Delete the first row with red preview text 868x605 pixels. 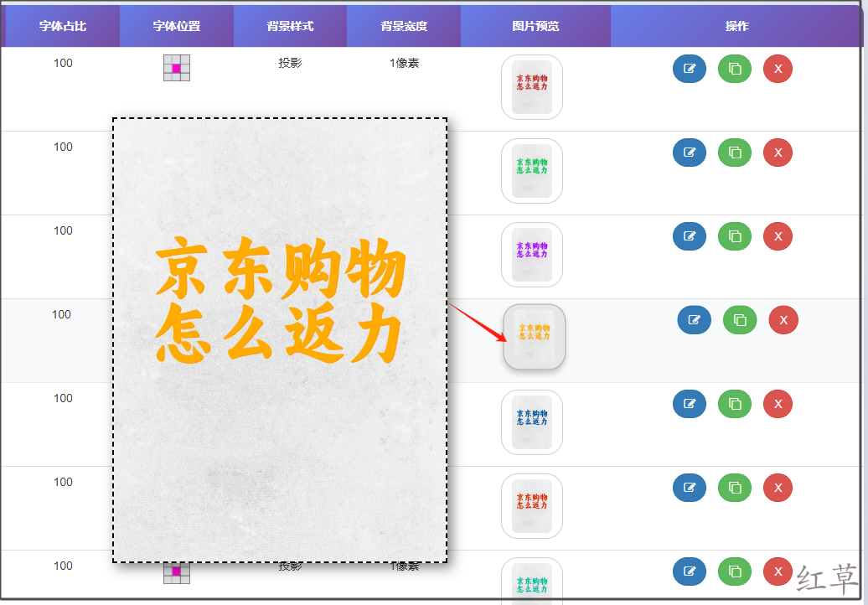778,69
